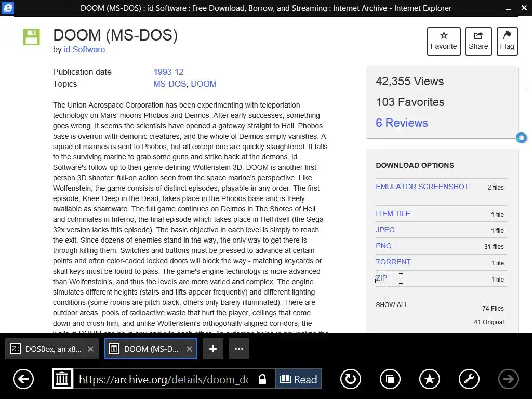Click the 42,355 Views text
Image resolution: width=532 pixels, height=399 pixels.
click(x=409, y=81)
